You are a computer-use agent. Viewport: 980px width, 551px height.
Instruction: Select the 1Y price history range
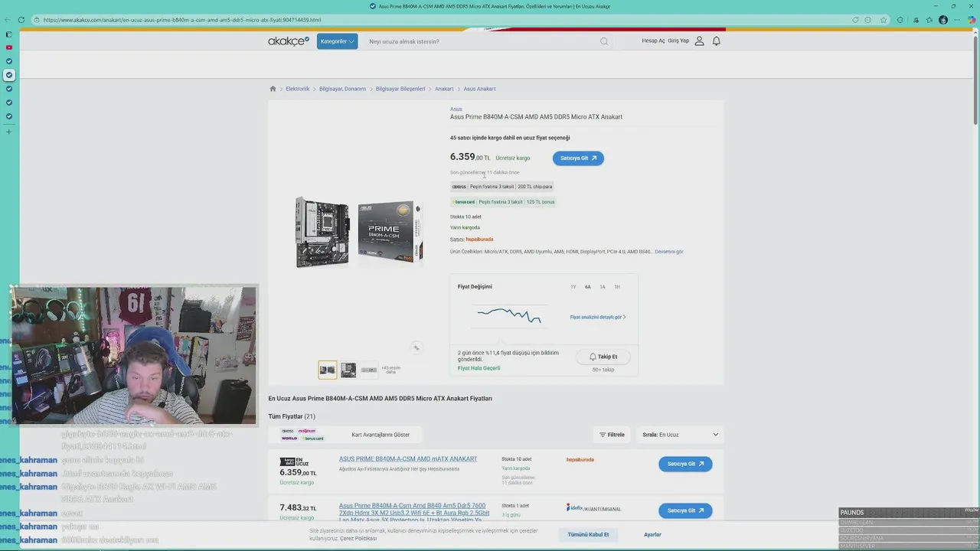click(x=573, y=287)
